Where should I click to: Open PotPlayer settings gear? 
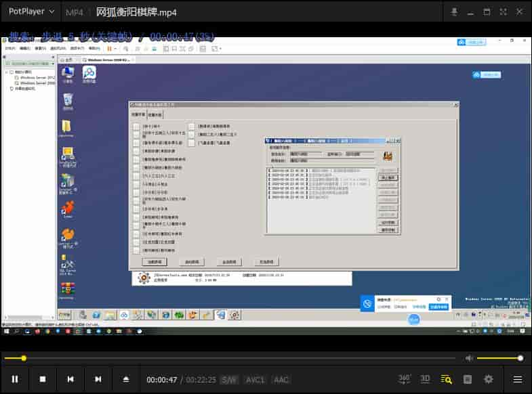coord(489,379)
